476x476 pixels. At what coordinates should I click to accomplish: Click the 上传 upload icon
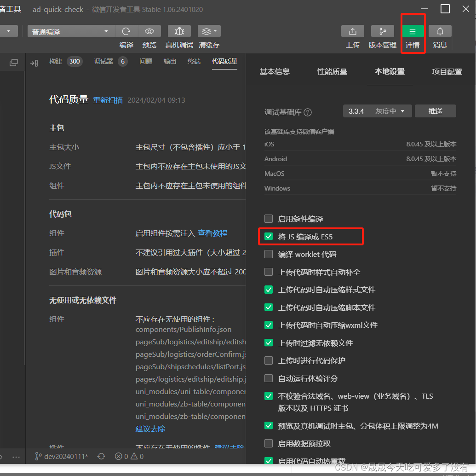click(352, 31)
